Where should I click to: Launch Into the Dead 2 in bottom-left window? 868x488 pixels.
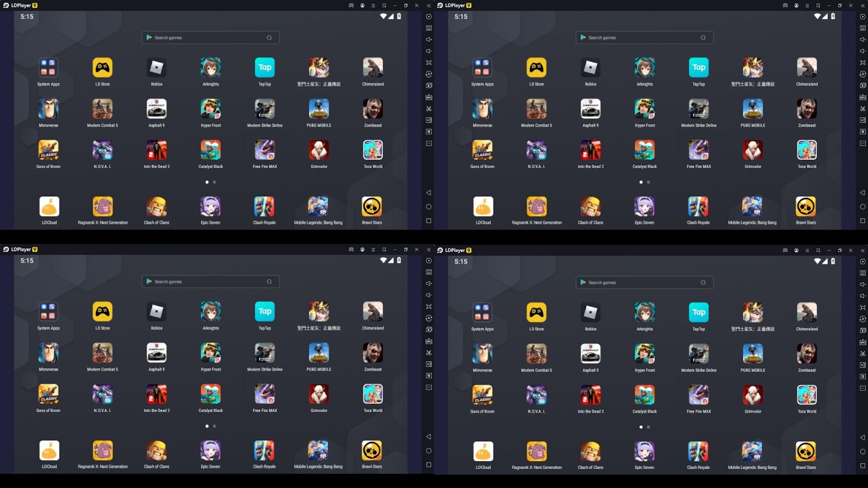tap(157, 394)
